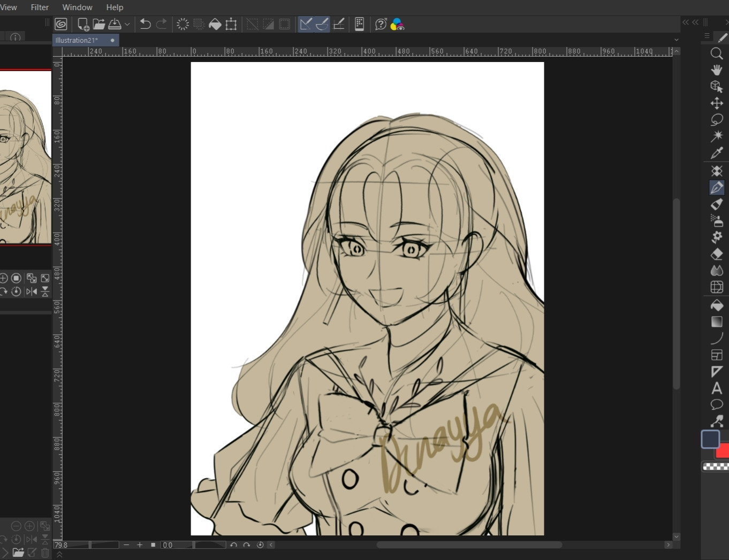Viewport: 729px width, 560px height.
Task: Select the Balloon tool
Action: coord(717,405)
